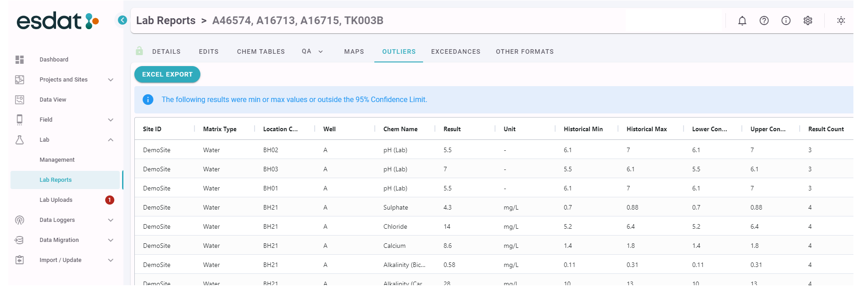The image size is (868, 308).
Task: Sort by the Site ID column header
Action: coord(152,129)
